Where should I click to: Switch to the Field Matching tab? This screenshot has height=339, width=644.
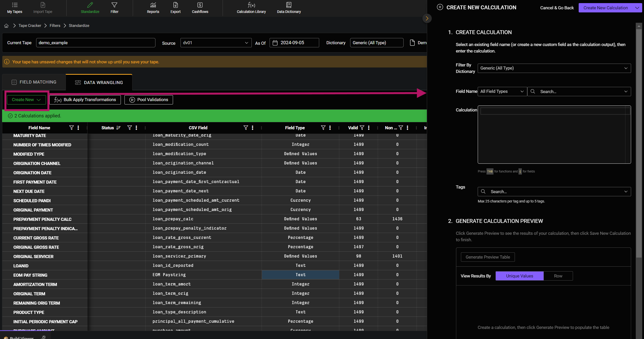tap(34, 82)
